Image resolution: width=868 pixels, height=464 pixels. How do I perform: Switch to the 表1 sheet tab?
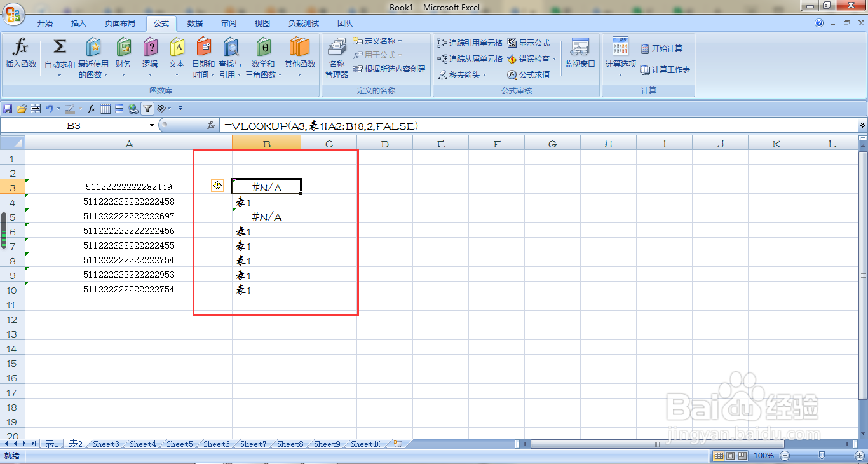(x=52, y=444)
